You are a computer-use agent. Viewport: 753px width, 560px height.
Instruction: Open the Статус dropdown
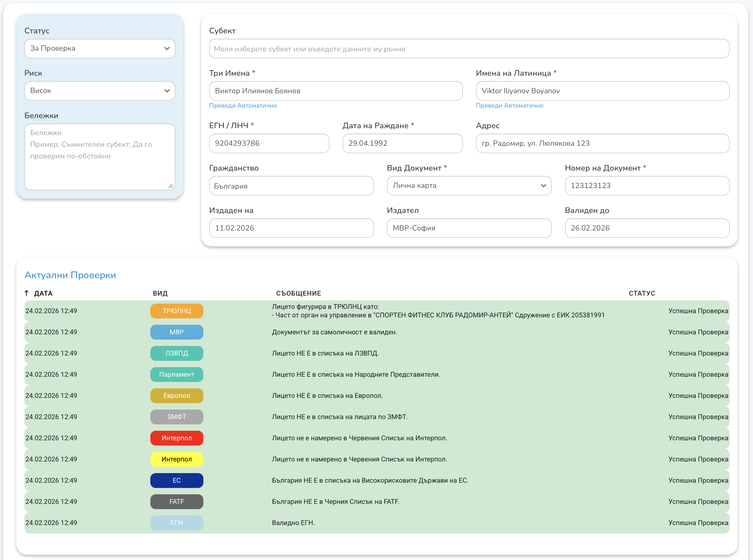pos(100,48)
